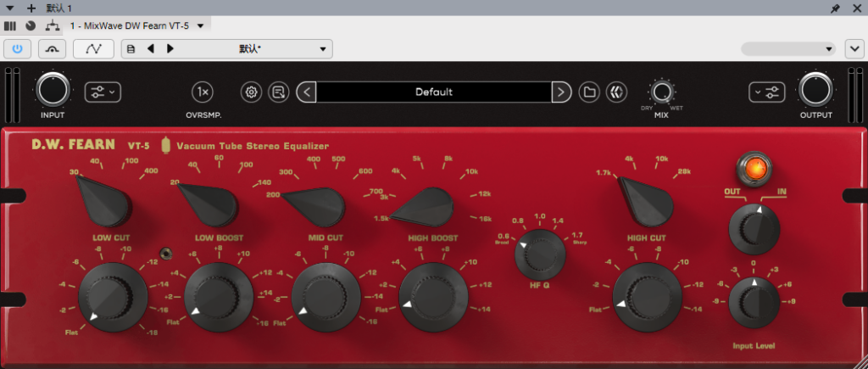The height and width of the screenshot is (369, 868).
Task: Click the MixWave logo icon
Action: click(616, 92)
